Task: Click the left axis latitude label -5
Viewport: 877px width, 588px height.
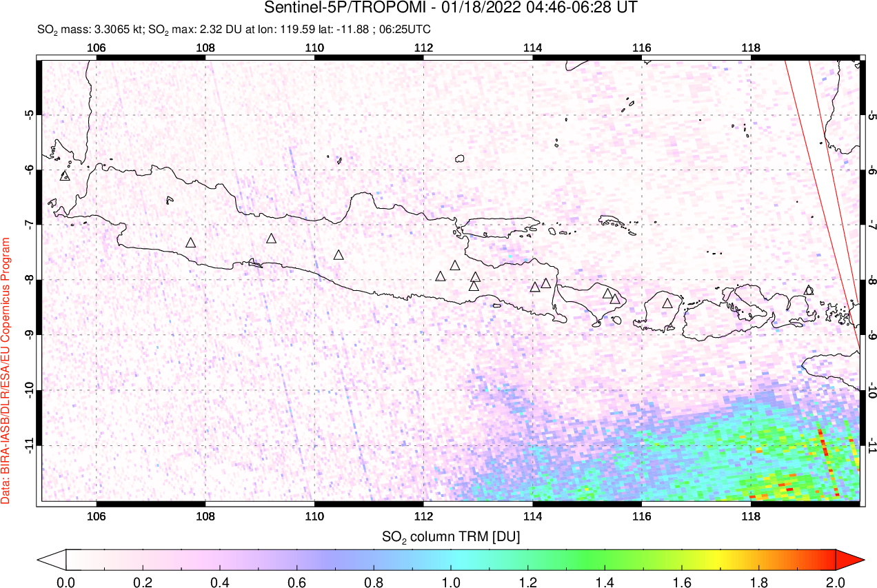Action: 29,114
